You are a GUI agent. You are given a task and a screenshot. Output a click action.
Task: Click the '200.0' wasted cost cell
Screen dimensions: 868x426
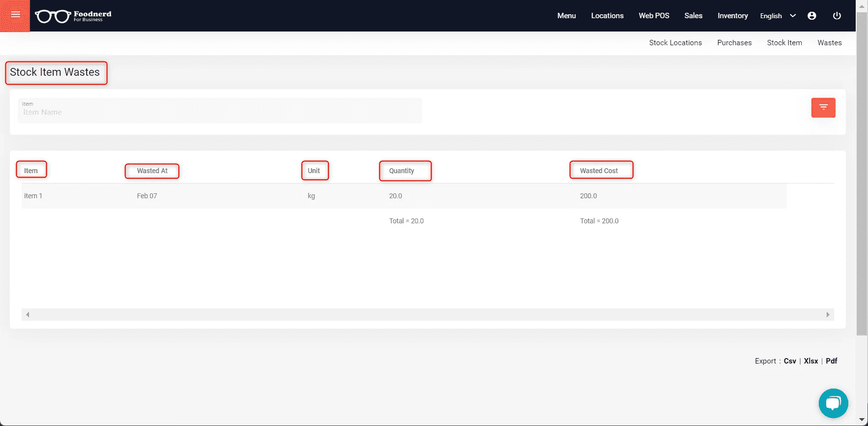(x=589, y=196)
